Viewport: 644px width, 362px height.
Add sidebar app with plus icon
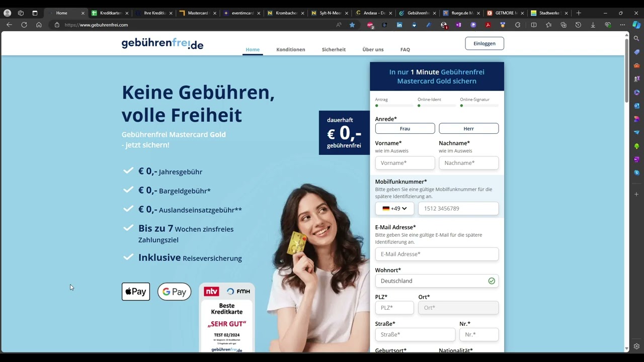(636, 194)
